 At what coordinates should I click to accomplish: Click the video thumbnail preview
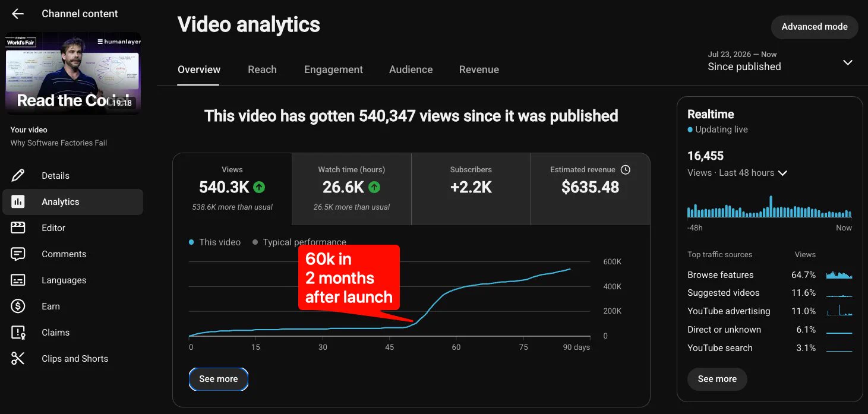click(72, 73)
